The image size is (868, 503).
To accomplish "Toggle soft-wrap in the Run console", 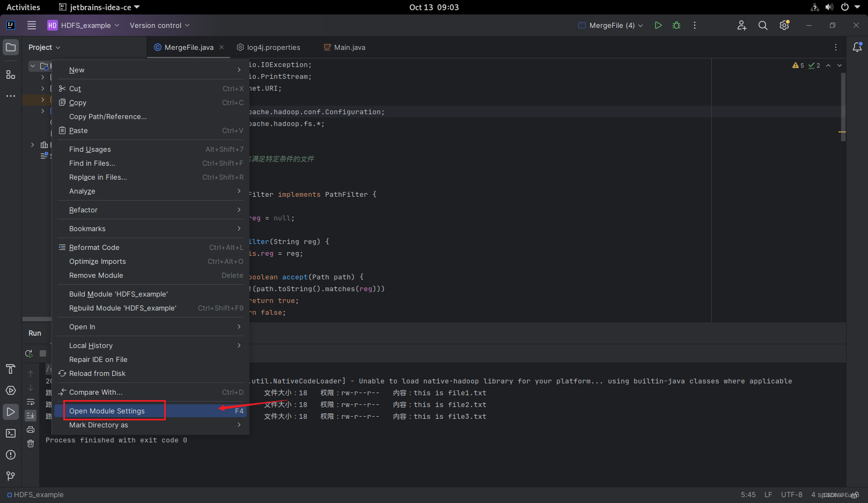I will (x=30, y=401).
